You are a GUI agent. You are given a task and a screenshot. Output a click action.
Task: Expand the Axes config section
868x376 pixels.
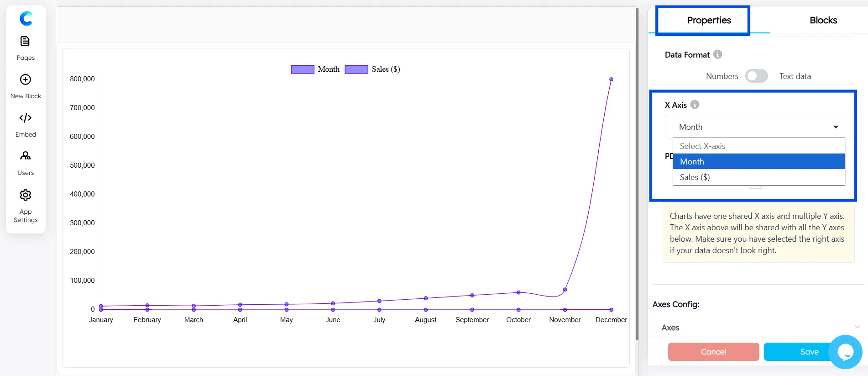pos(758,328)
